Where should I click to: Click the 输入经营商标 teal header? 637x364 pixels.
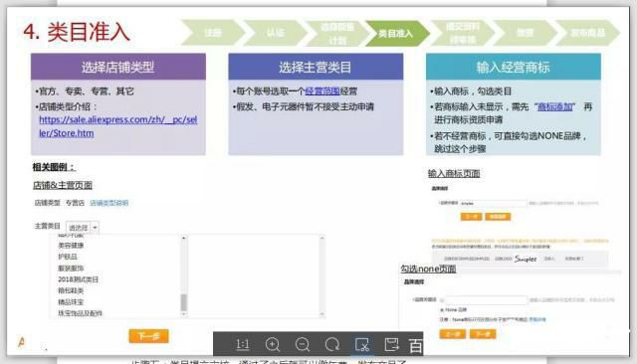(514, 67)
